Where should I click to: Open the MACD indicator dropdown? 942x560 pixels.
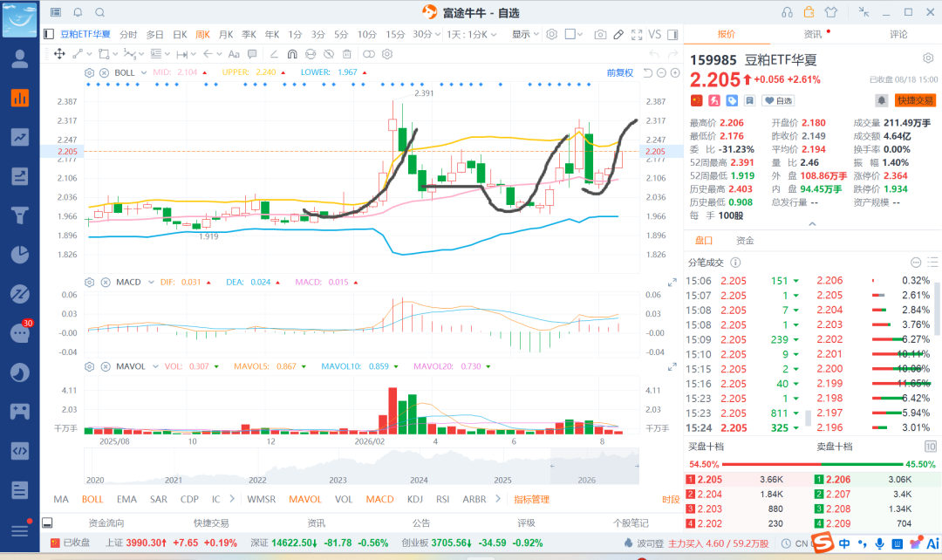pyautogui.click(x=151, y=283)
